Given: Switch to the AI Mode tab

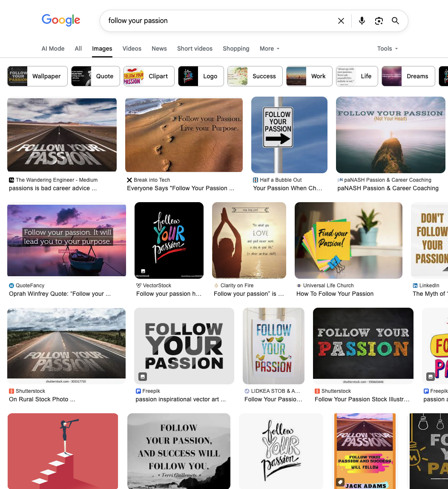Looking at the screenshot, I should click(53, 49).
